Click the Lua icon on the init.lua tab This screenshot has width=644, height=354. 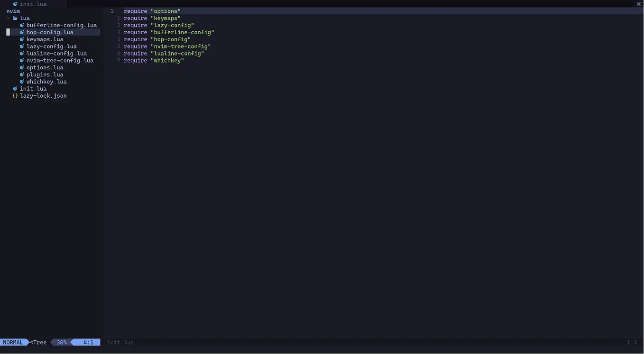coord(15,4)
